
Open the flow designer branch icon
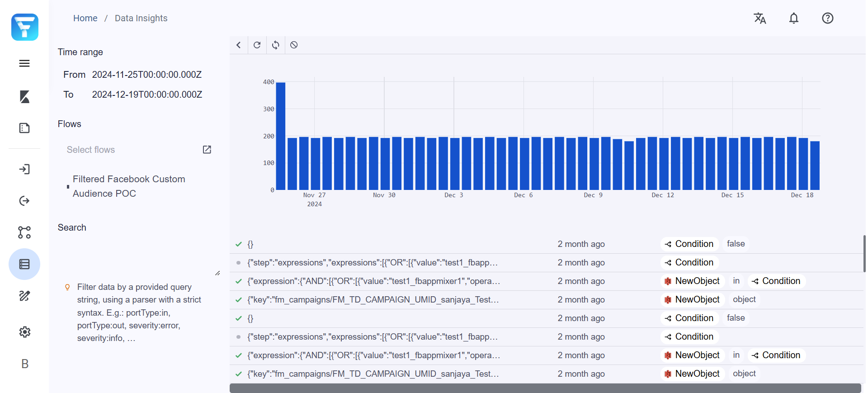[x=24, y=232]
